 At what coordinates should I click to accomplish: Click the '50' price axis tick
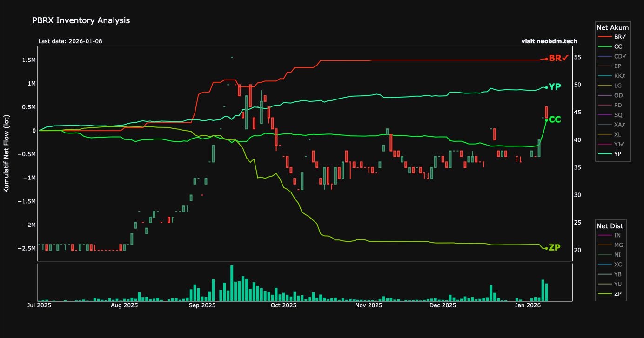tap(577, 85)
